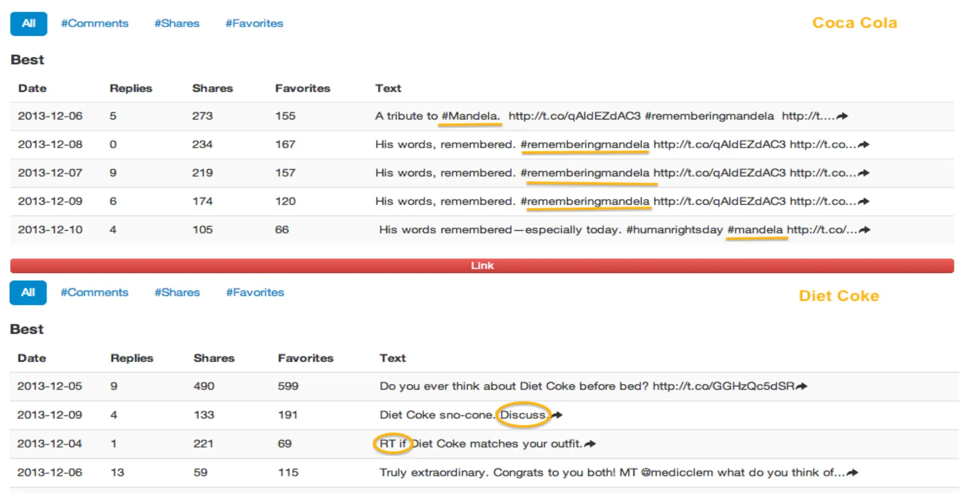Switch to #Shares tab in Coca Cola panel
This screenshot has width=980, height=493.
click(177, 23)
